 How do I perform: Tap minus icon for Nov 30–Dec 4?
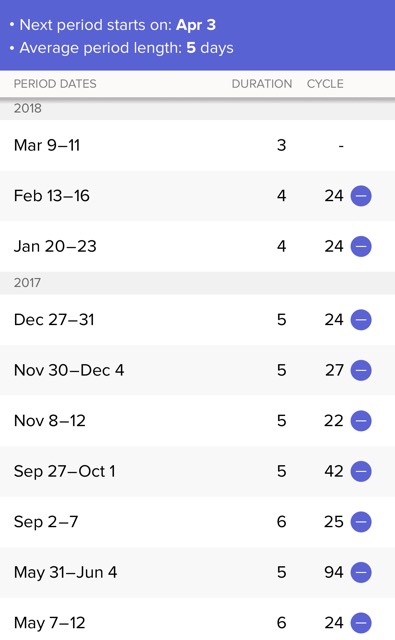click(x=361, y=370)
